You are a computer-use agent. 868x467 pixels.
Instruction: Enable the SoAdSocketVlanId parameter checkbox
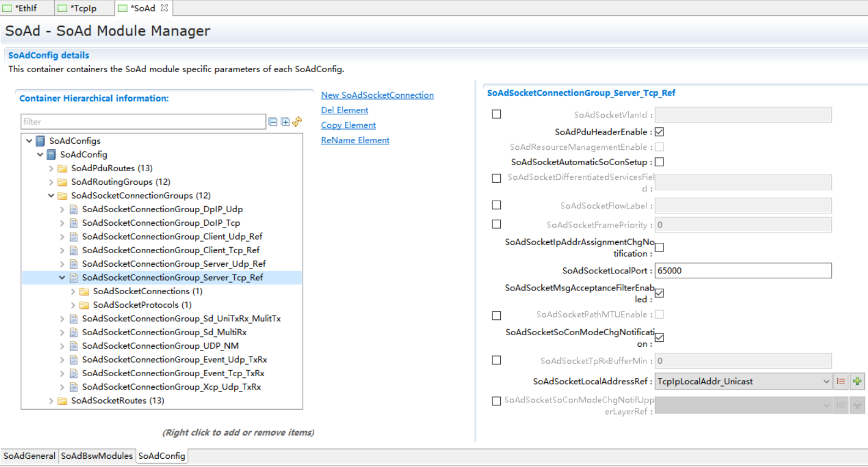tap(496, 114)
